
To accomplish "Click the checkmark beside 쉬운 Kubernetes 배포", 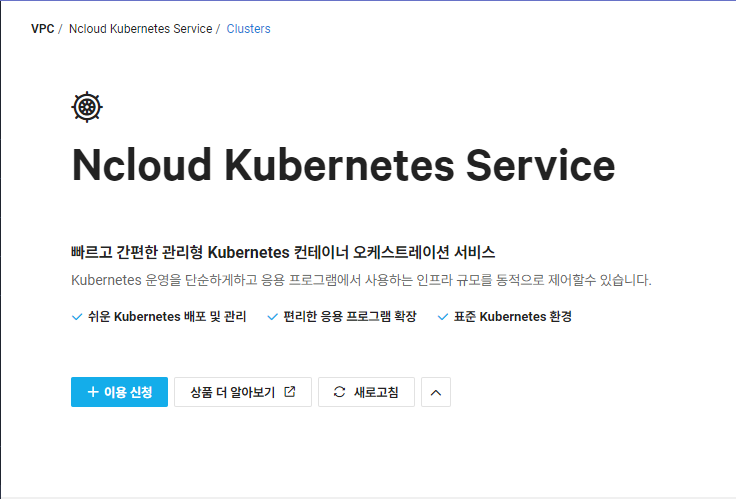I will [77, 317].
